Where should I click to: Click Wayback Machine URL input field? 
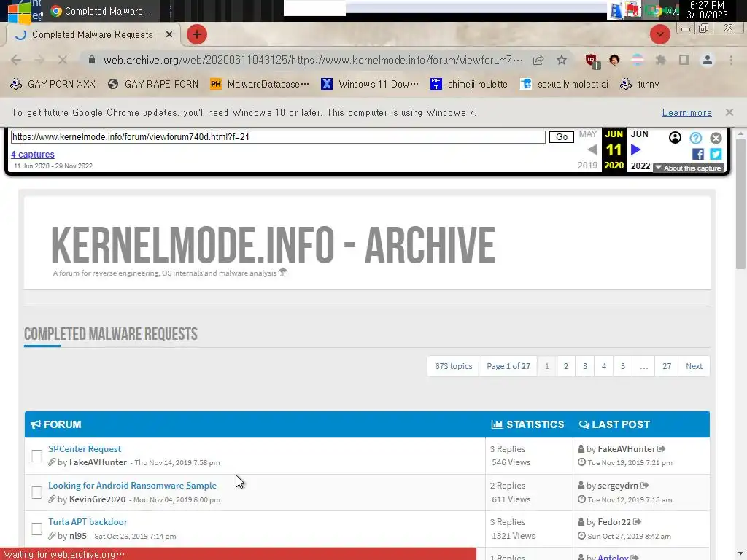[278, 137]
